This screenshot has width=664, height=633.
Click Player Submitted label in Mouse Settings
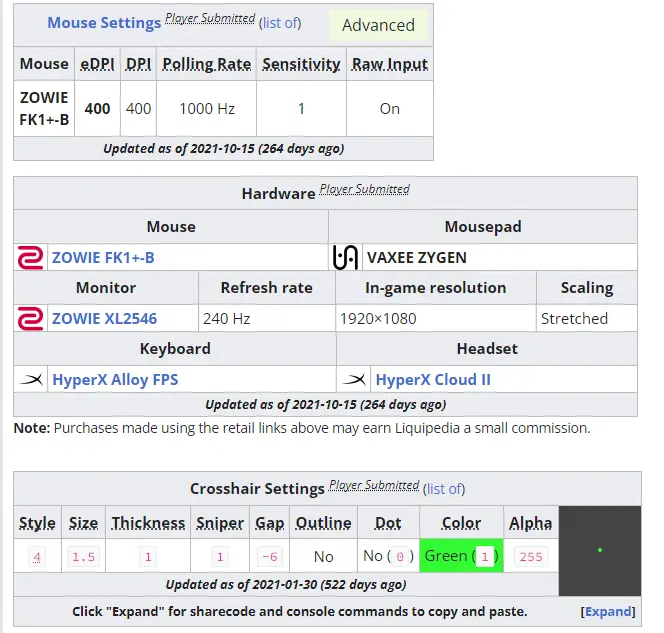(x=210, y=18)
